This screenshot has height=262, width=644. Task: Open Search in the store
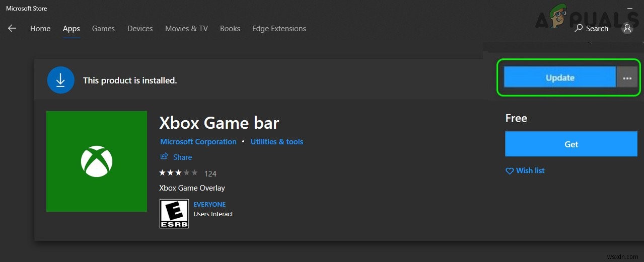coord(592,29)
